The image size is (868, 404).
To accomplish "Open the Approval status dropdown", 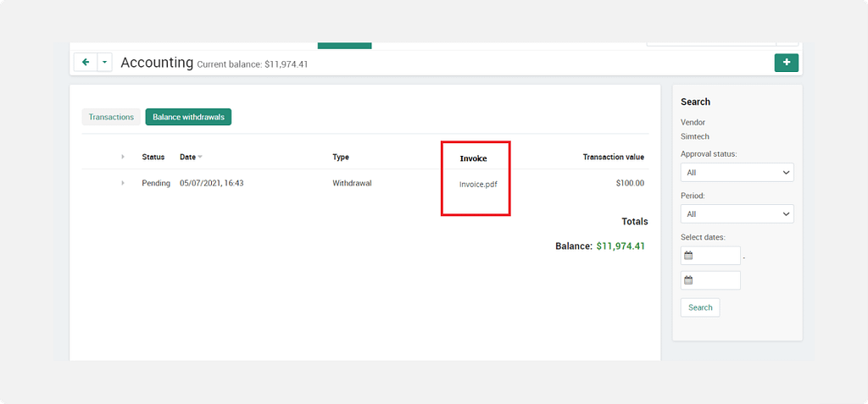I will click(737, 172).
